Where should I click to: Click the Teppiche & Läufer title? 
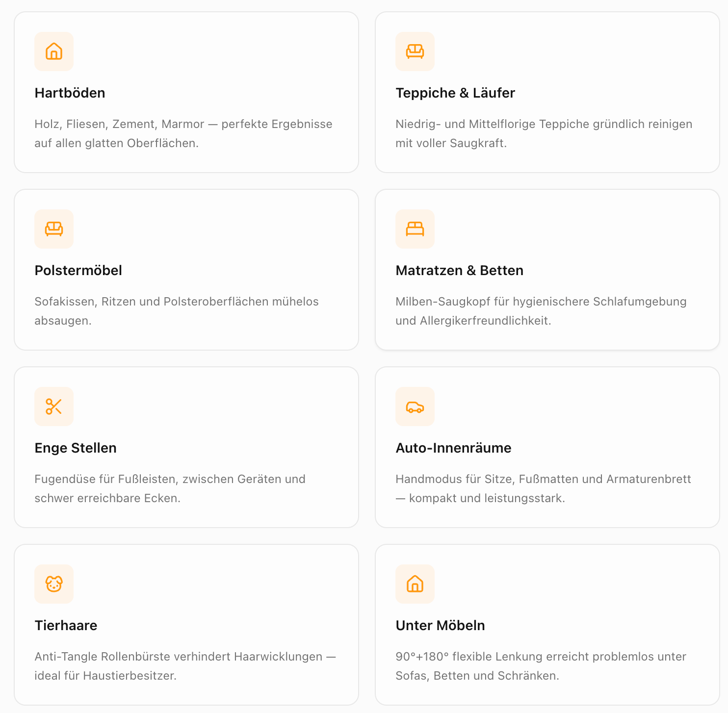coord(455,93)
